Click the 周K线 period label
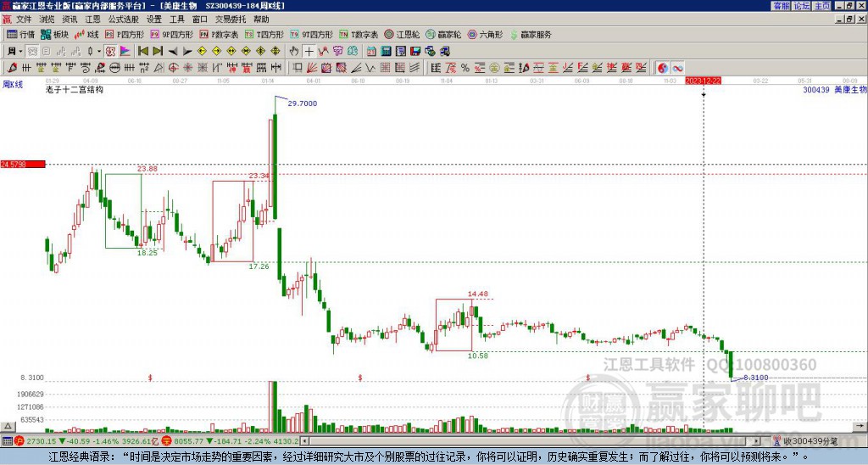The image size is (868, 465). (13, 85)
